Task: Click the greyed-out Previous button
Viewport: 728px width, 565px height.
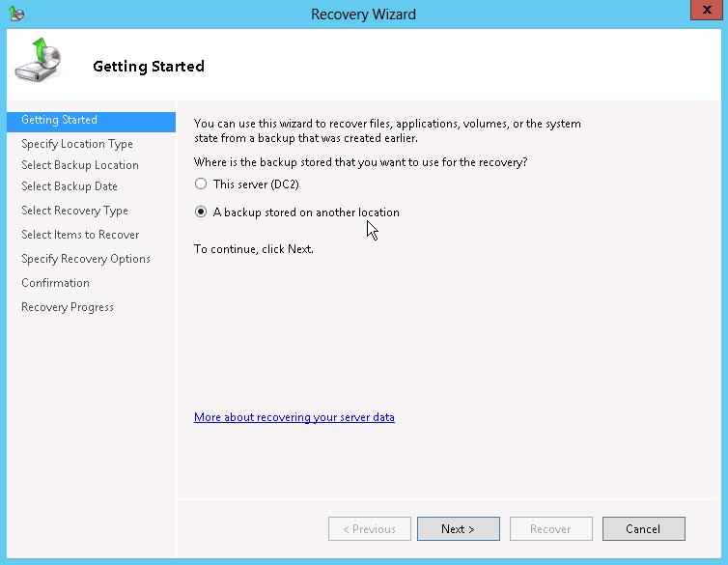Action: tap(369, 529)
